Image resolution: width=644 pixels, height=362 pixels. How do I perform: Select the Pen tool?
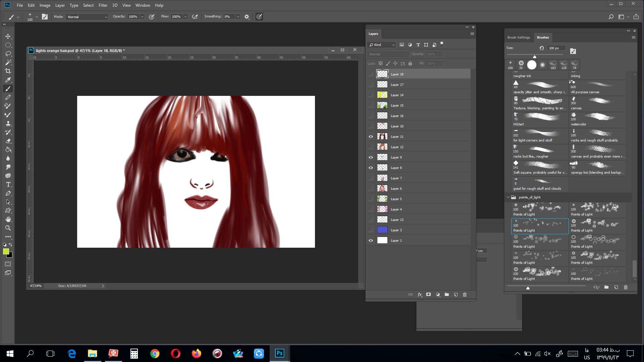[x=8, y=193]
